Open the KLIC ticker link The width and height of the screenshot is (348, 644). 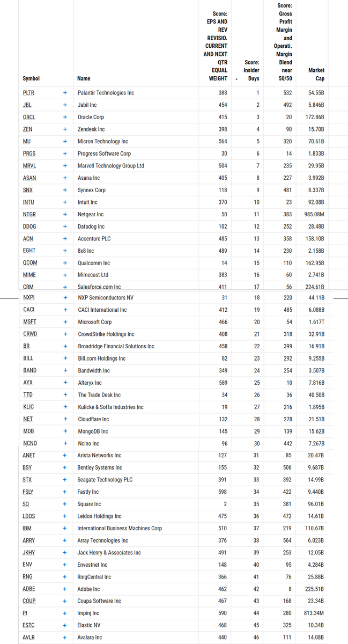coord(28,407)
